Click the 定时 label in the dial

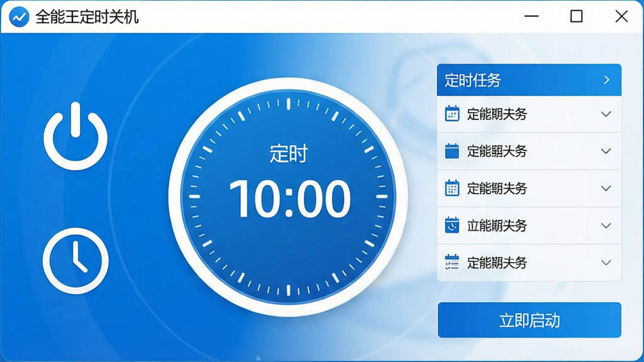click(x=289, y=154)
